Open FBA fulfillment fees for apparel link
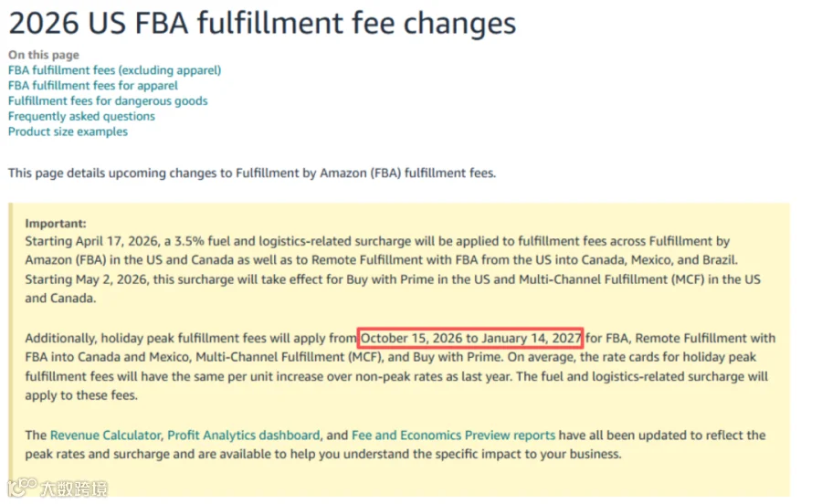Image resolution: width=822 pixels, height=504 pixels. click(x=93, y=86)
